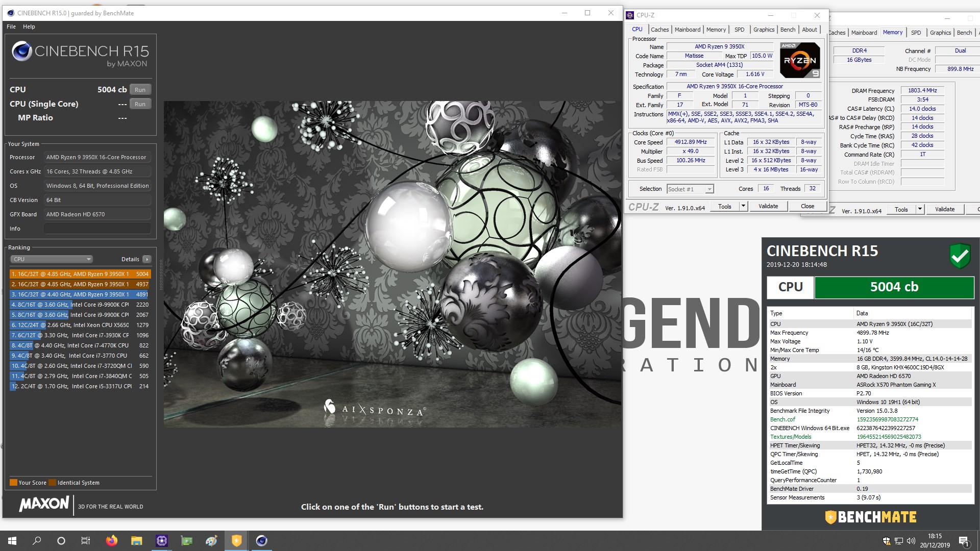Open the Bench tab in front CPU-Z
Image resolution: width=980 pixels, height=551 pixels.
coord(788,30)
